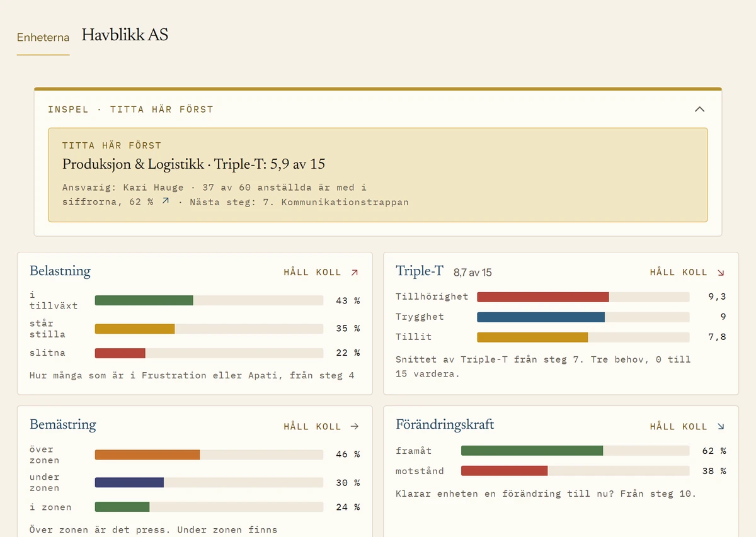
Task: Click the "30 %" value for under zonen
Action: tap(348, 483)
